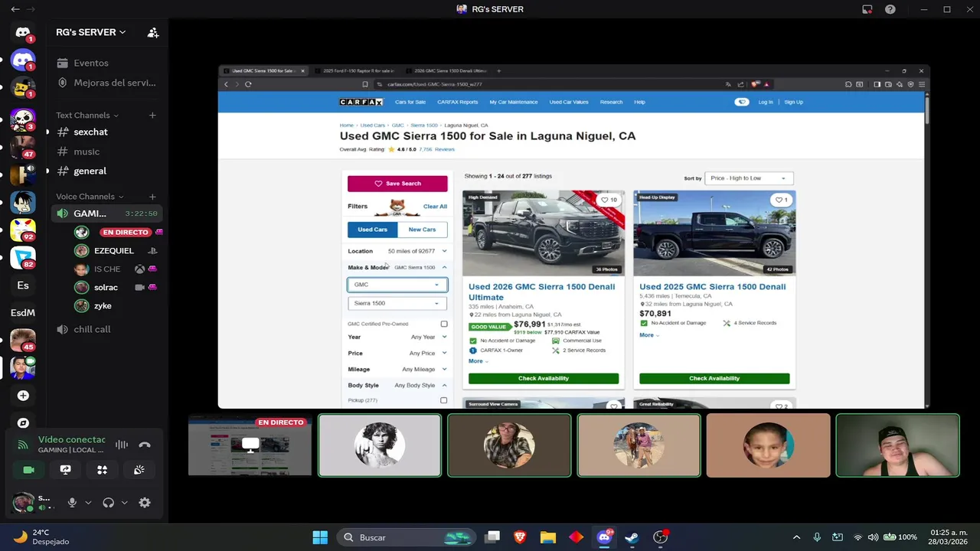
Task: Open the general text channel
Action: tap(107, 171)
